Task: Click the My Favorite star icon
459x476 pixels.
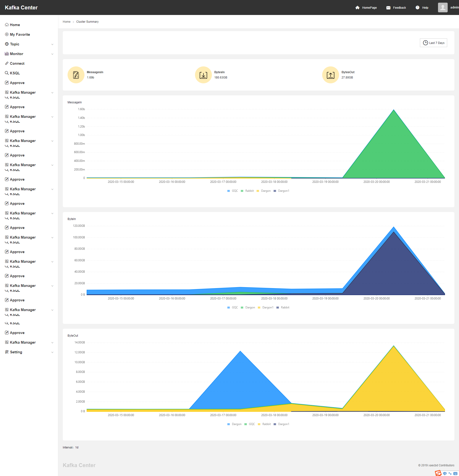Action: pyautogui.click(x=7, y=34)
